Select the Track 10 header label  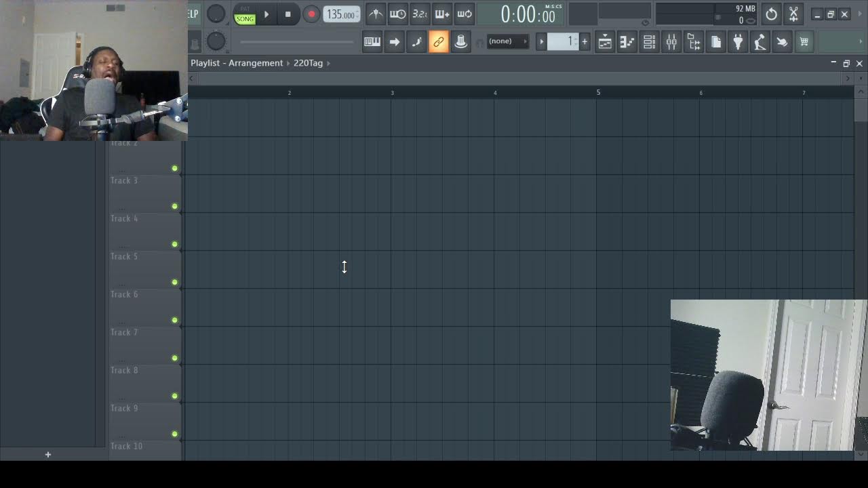pyautogui.click(x=127, y=446)
